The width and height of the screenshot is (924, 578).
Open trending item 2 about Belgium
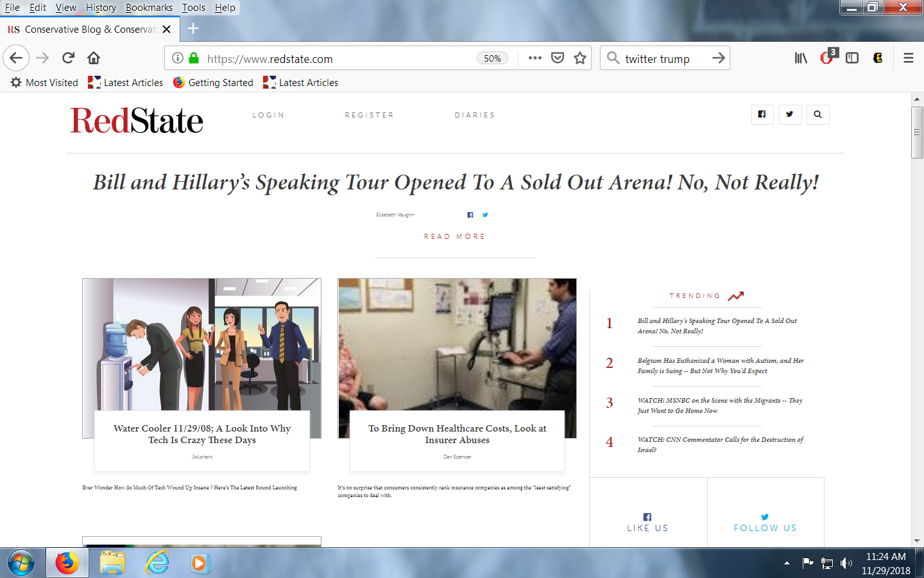point(721,365)
